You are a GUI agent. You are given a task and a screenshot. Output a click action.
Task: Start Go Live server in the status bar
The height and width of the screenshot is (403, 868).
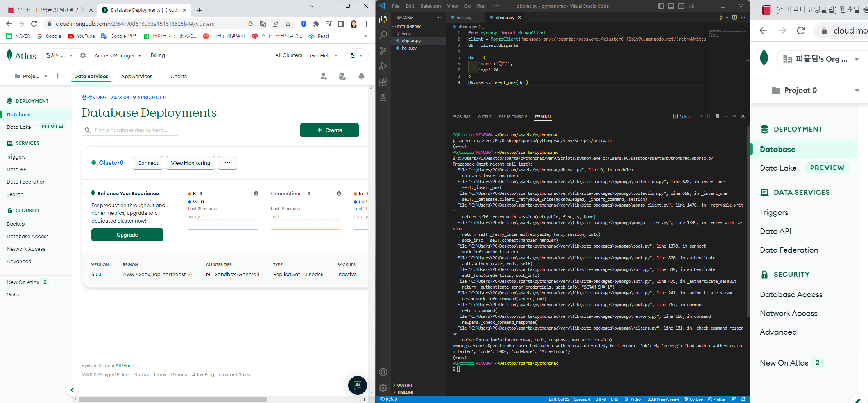coord(693,399)
